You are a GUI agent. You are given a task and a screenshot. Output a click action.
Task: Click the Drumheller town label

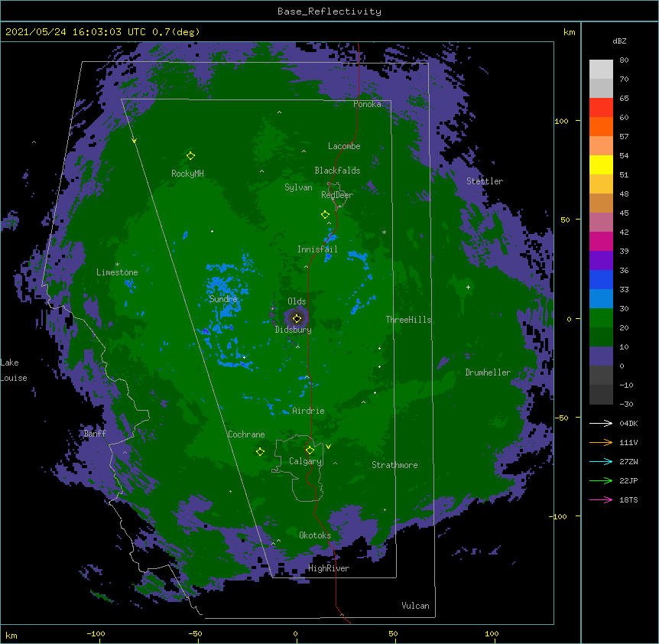click(488, 372)
